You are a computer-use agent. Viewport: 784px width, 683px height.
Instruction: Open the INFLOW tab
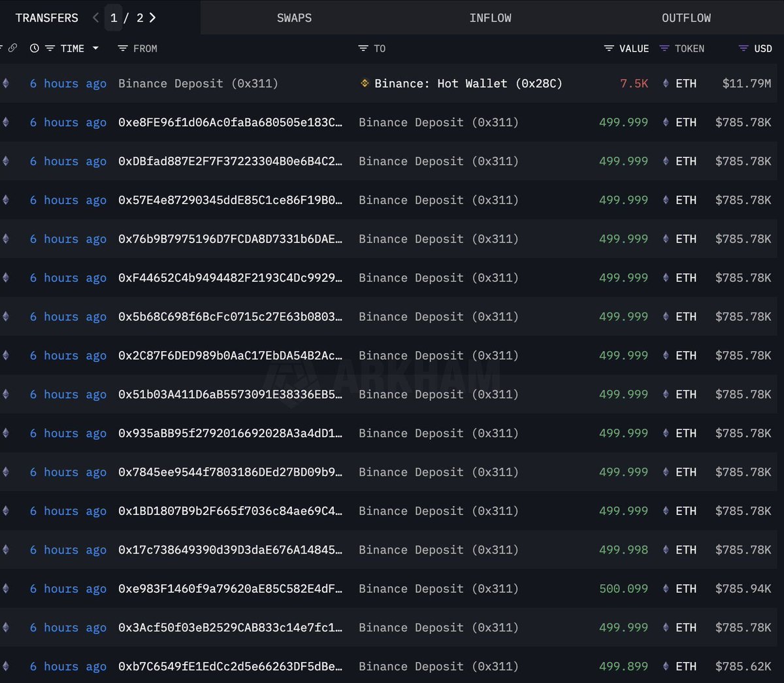(490, 18)
